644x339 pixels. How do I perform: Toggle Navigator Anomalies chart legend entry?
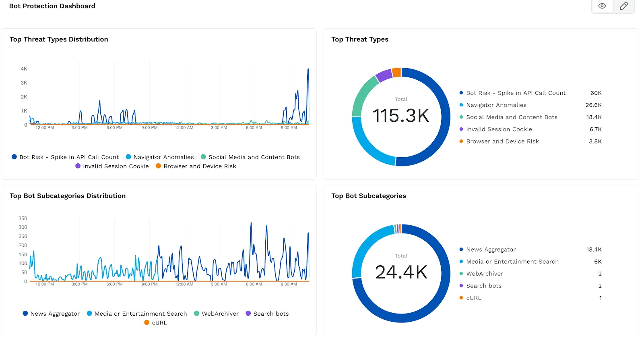(160, 157)
